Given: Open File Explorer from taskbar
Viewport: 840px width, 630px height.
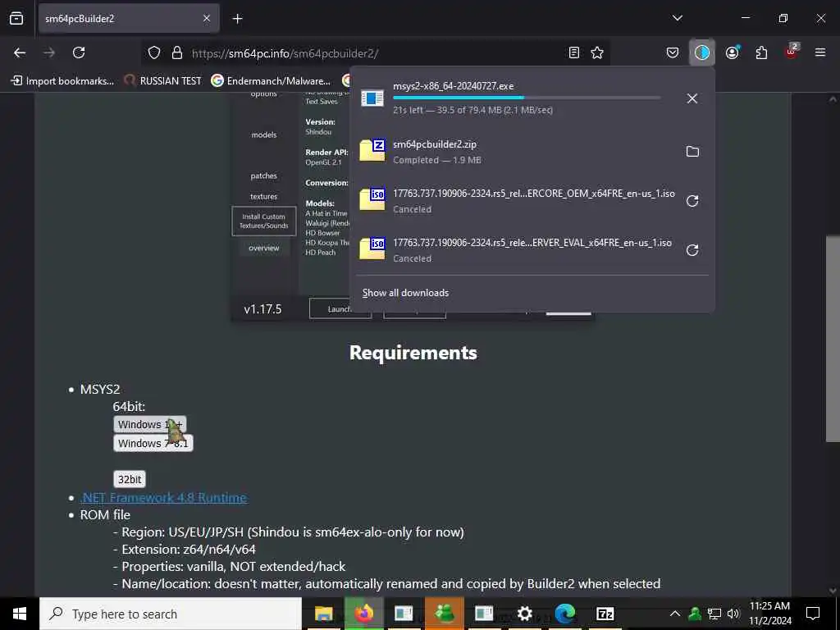Looking at the screenshot, I should pyautogui.click(x=323, y=614).
